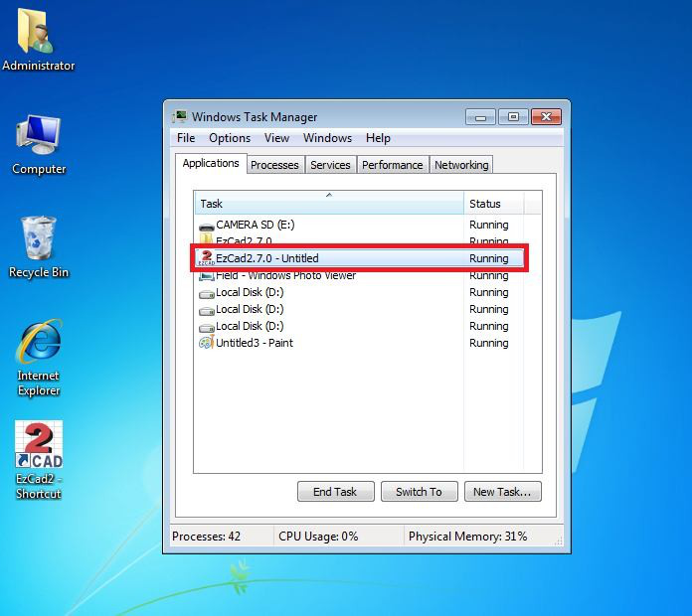Sort by the Status column header
Image resolution: width=692 pixels, height=616 pixels.
(493, 204)
